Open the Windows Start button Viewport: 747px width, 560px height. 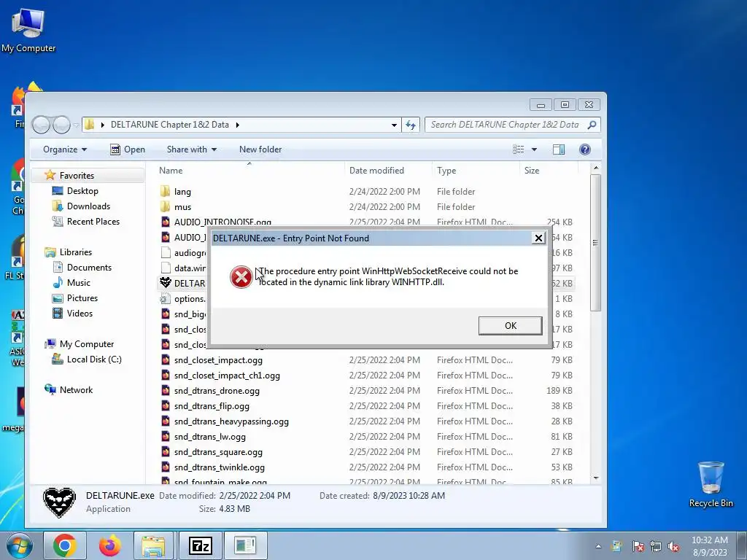click(x=19, y=545)
